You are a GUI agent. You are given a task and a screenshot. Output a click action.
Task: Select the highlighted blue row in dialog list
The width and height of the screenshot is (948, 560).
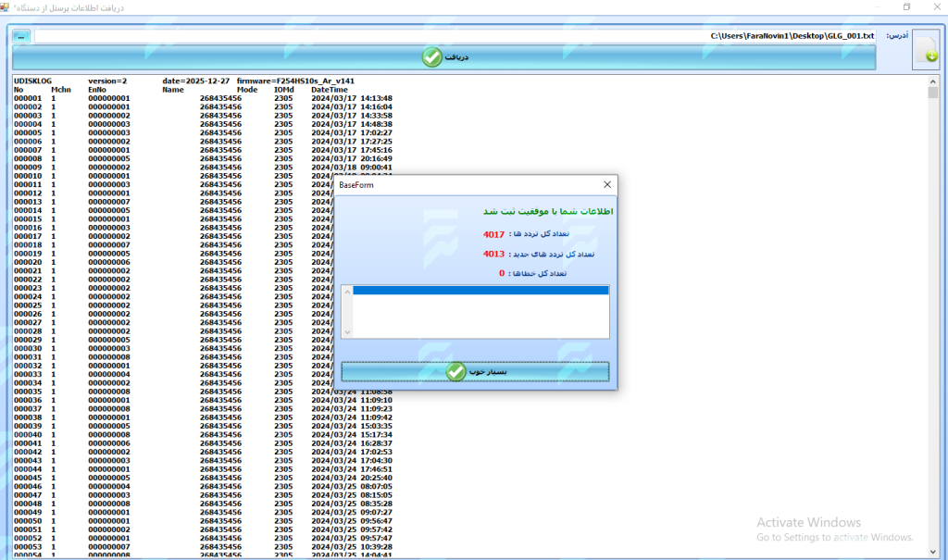(x=480, y=291)
